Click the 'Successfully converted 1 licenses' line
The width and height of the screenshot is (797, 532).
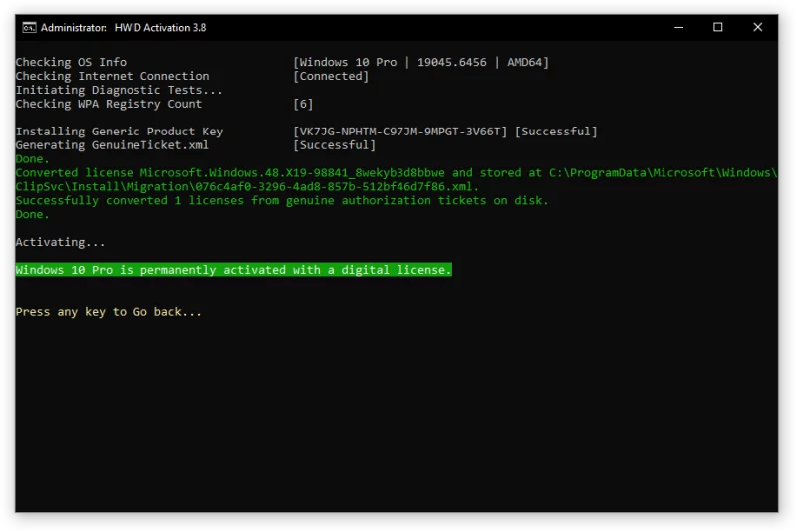[x=282, y=200]
